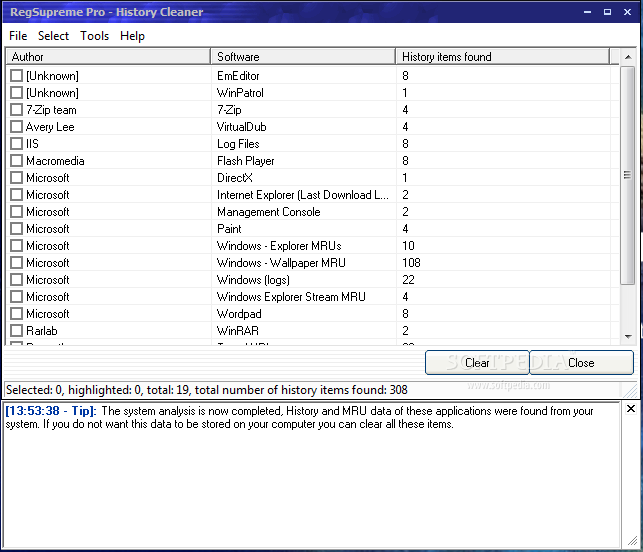
Task: Enable the Rarlab WinRAR checkbox
Action: [16, 331]
